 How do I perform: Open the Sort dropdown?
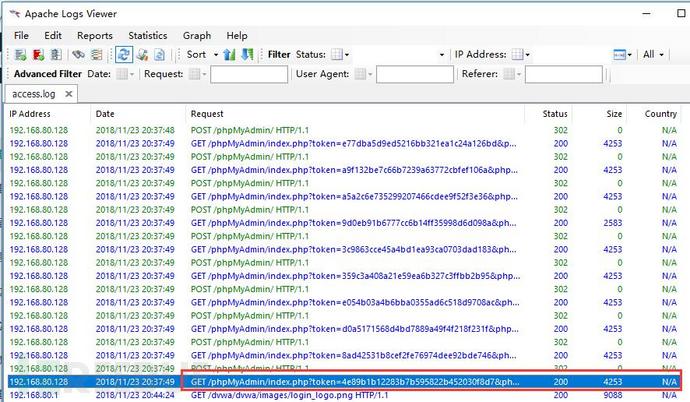point(202,55)
